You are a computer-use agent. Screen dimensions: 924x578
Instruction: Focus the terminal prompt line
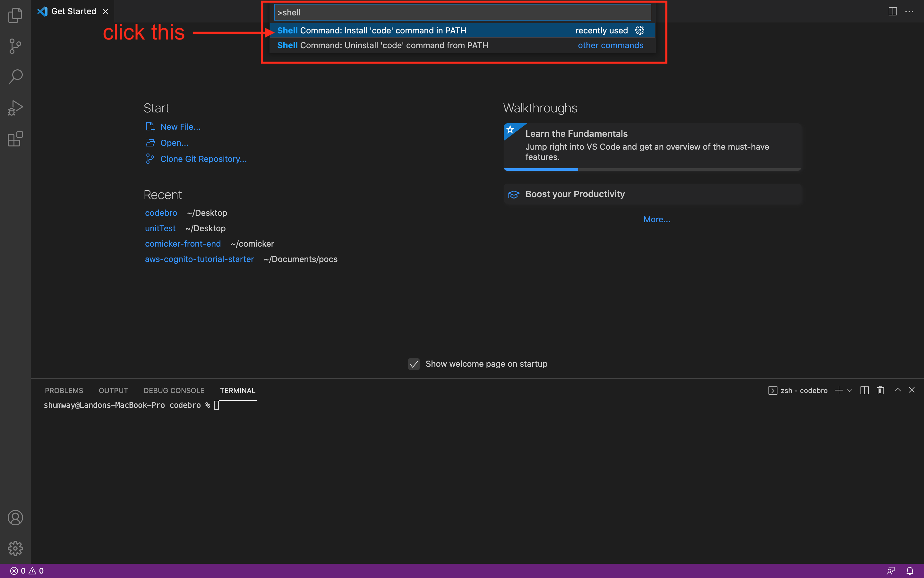pyautogui.click(x=132, y=405)
